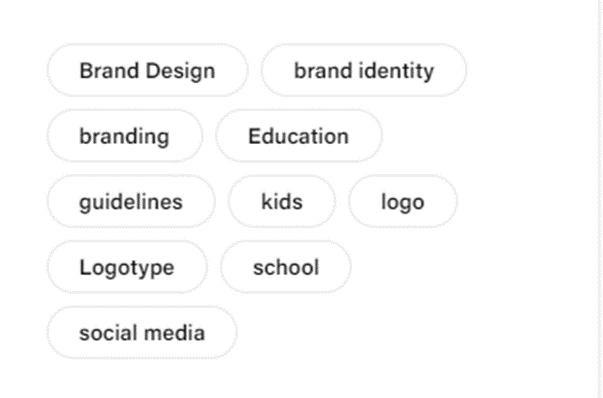
Task: Select the school tag
Action: pos(286,267)
